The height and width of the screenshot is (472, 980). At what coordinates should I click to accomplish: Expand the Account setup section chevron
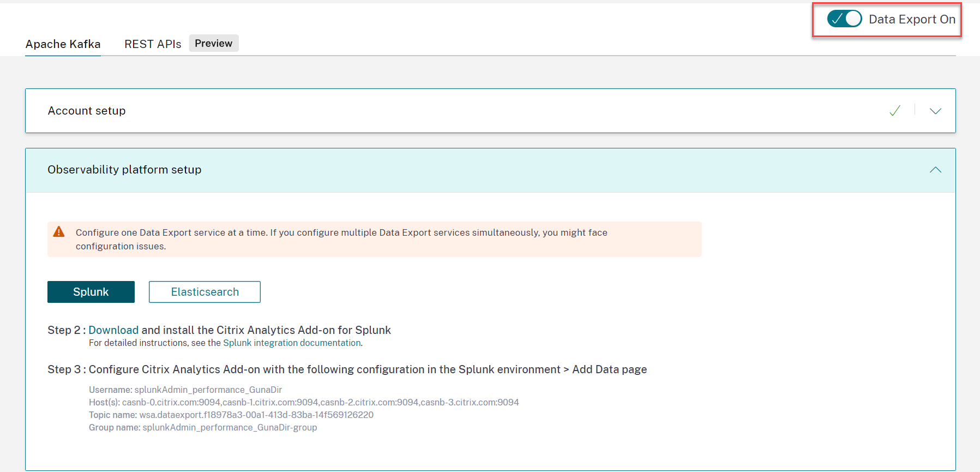[935, 111]
